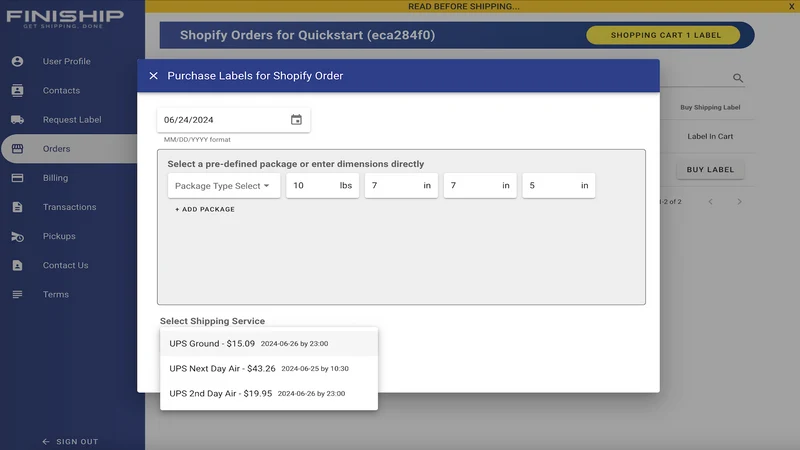Select UPS Ground - $15.09 option
Viewport: 800px width, 450px height.
(269, 343)
